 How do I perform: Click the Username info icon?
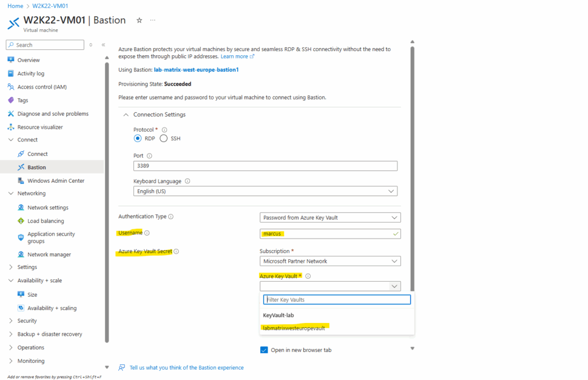[147, 233]
